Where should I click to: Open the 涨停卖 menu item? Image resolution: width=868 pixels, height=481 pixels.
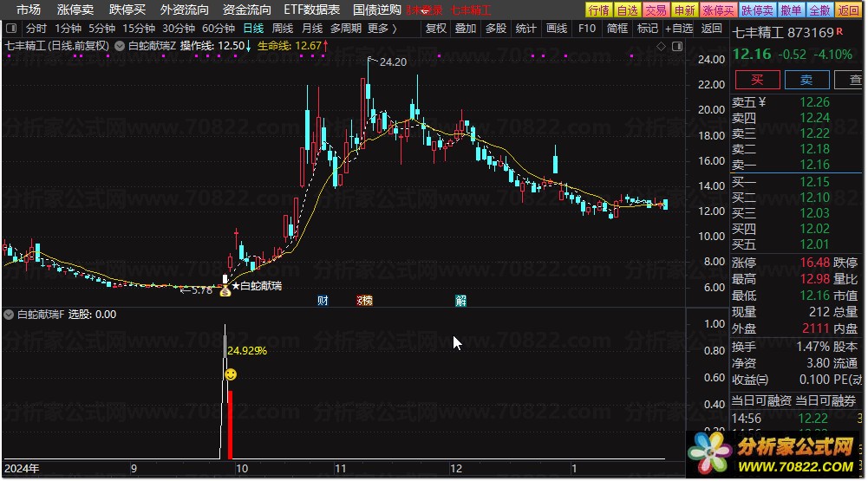pyautogui.click(x=75, y=10)
